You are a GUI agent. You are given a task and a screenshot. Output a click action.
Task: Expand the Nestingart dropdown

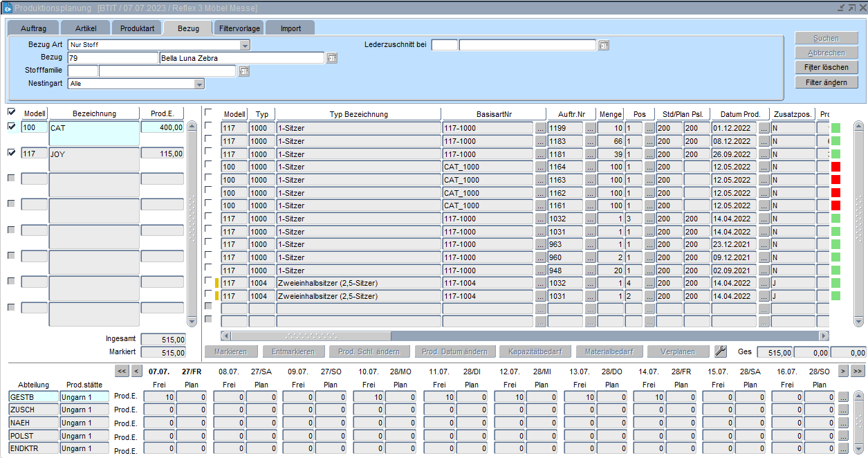pyautogui.click(x=199, y=84)
